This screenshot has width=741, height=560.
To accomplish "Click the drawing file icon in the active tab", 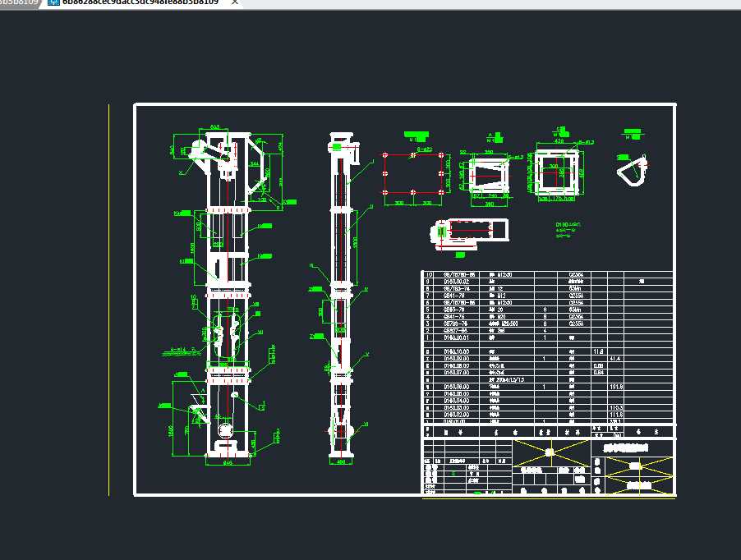I will (53, 2).
